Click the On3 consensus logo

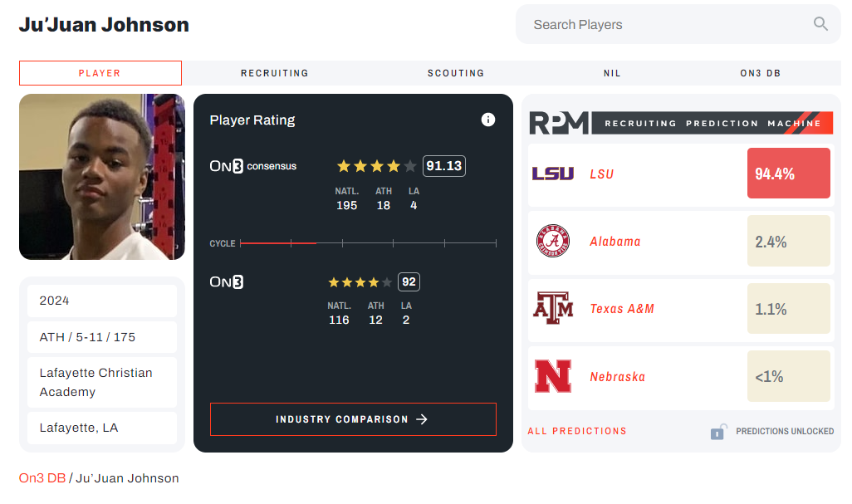(252, 166)
